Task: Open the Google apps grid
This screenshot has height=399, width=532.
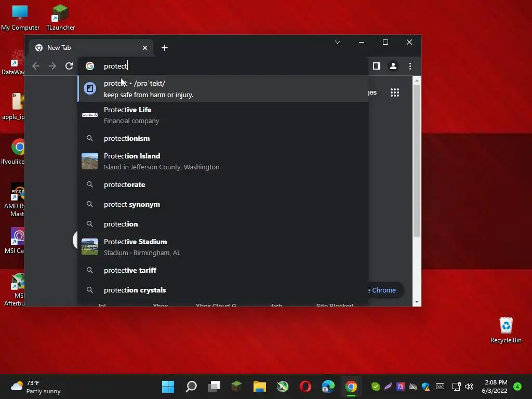Action: (x=395, y=92)
